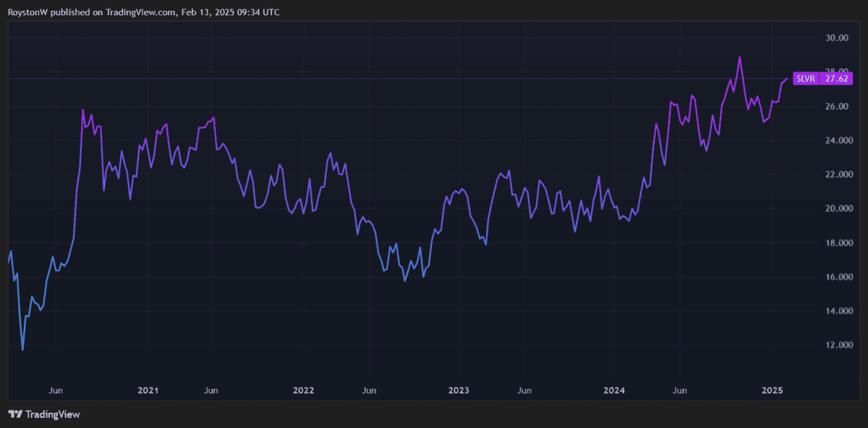
Task: Click the 30.00 price axis label
Action: click(x=836, y=38)
